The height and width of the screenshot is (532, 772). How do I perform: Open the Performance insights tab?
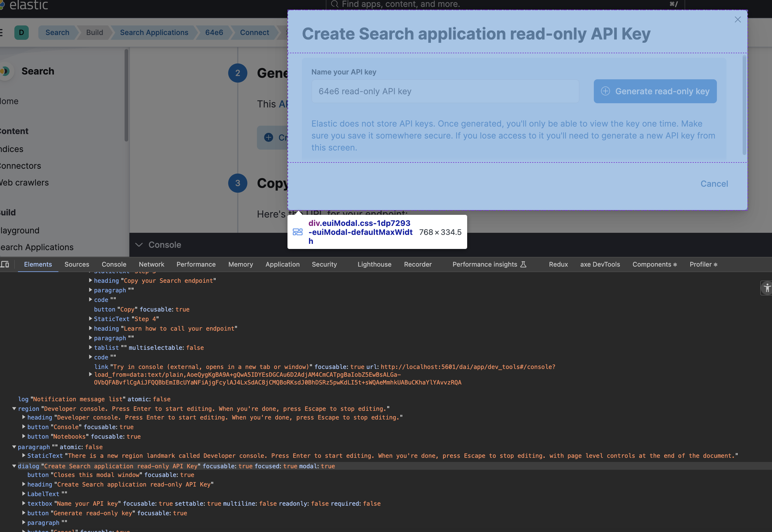[489, 264]
